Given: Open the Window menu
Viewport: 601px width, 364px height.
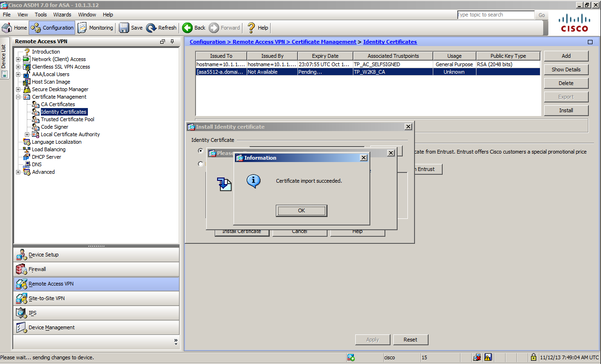Looking at the screenshot, I should (x=87, y=15).
